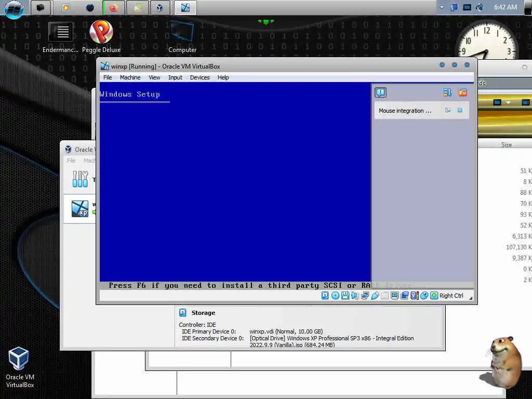This screenshot has height=399, width=532.
Task: Click the Storage section header icon
Action: (x=182, y=312)
